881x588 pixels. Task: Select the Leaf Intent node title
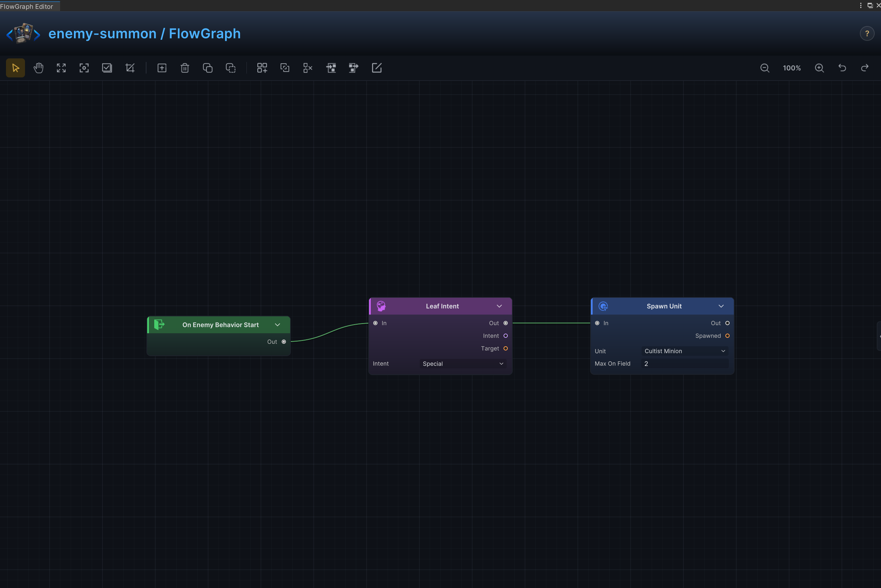(442, 306)
